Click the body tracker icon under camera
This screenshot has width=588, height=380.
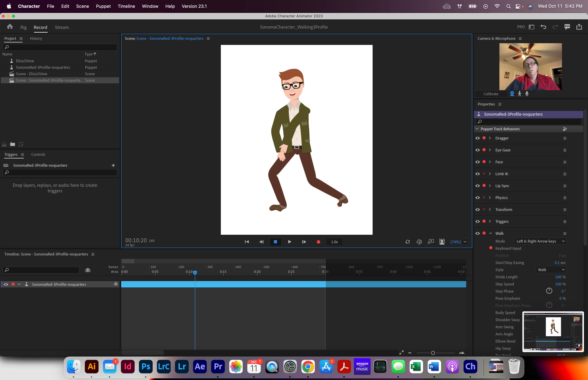(519, 94)
